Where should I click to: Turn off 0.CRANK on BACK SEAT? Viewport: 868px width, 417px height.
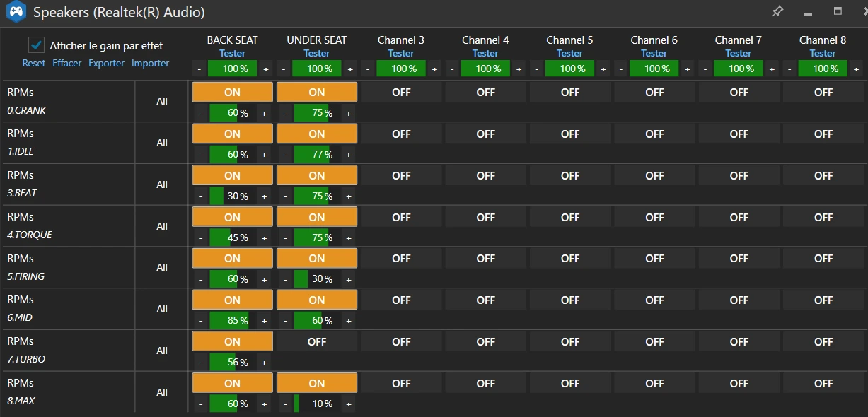(232, 92)
